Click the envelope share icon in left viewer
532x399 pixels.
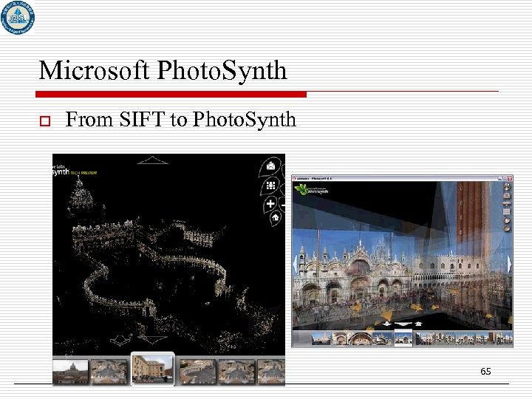click(x=270, y=166)
